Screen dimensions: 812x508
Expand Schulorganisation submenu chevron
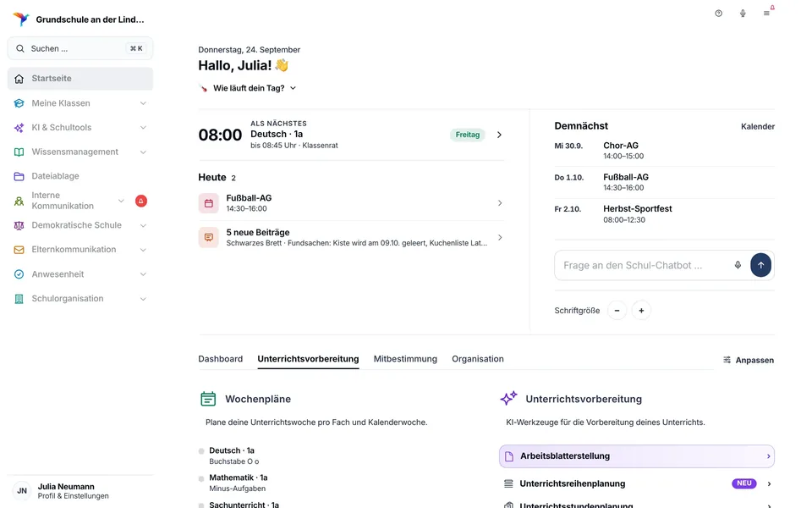click(x=143, y=299)
